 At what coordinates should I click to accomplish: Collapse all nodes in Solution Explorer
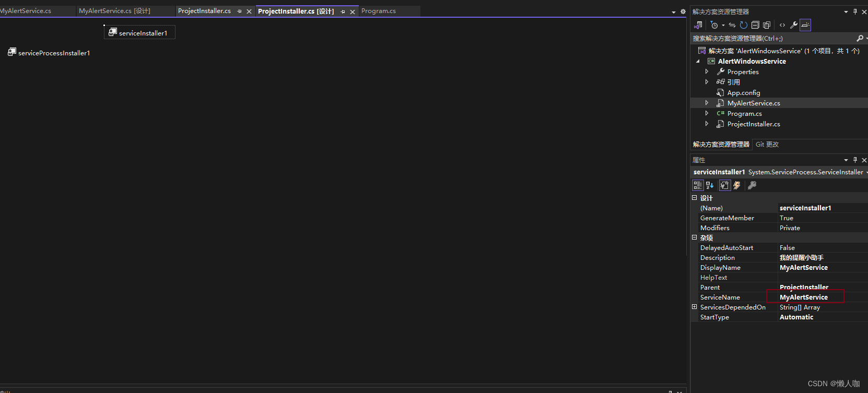coord(755,25)
